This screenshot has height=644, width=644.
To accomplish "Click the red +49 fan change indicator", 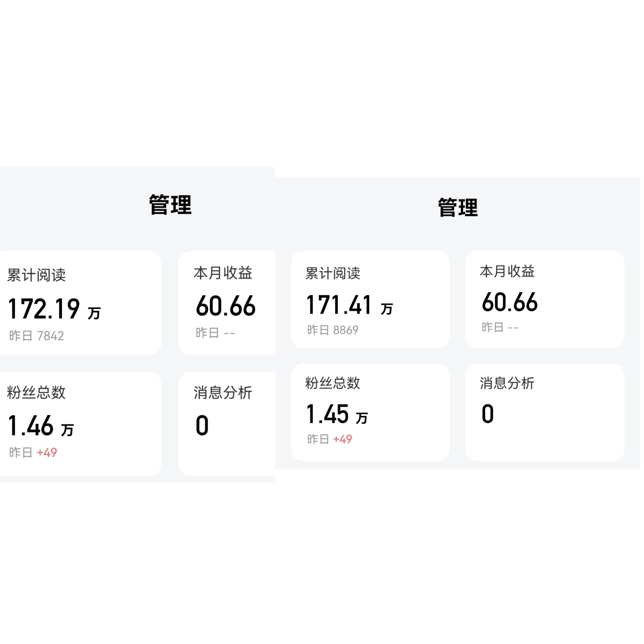I will [48, 453].
